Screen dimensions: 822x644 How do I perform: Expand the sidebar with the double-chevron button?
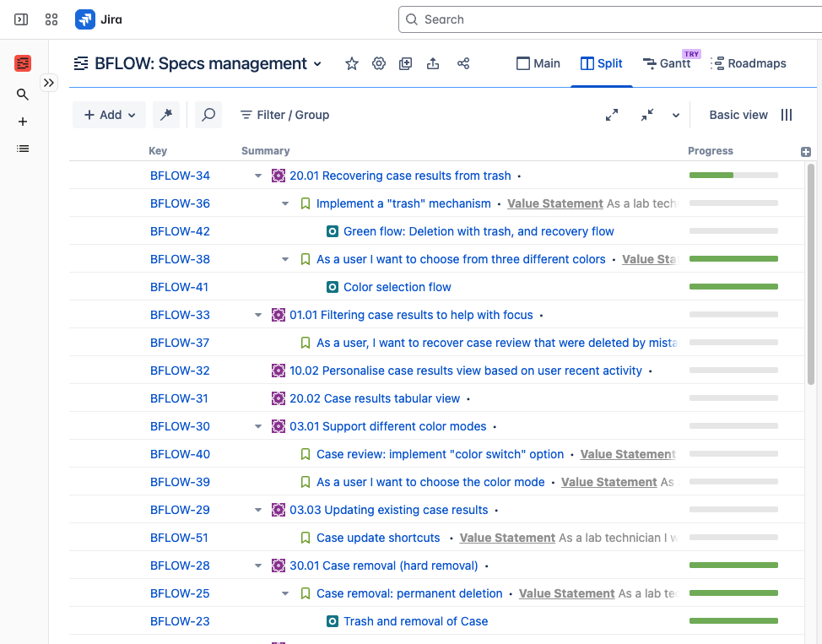click(48, 83)
